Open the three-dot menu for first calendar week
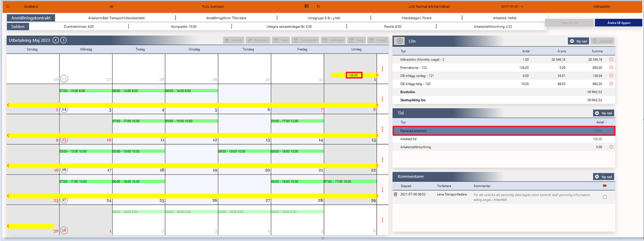Image resolution: width=644 pixels, height=241 pixels. point(382,68)
